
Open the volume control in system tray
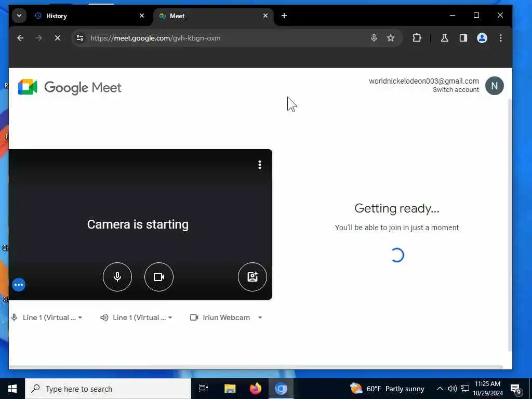coord(453,389)
